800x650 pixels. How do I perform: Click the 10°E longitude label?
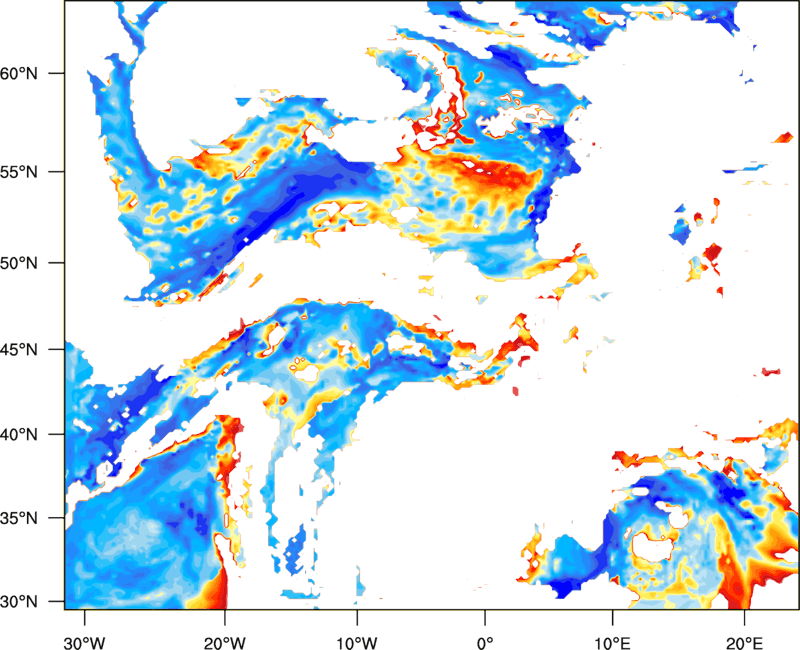coord(612,643)
